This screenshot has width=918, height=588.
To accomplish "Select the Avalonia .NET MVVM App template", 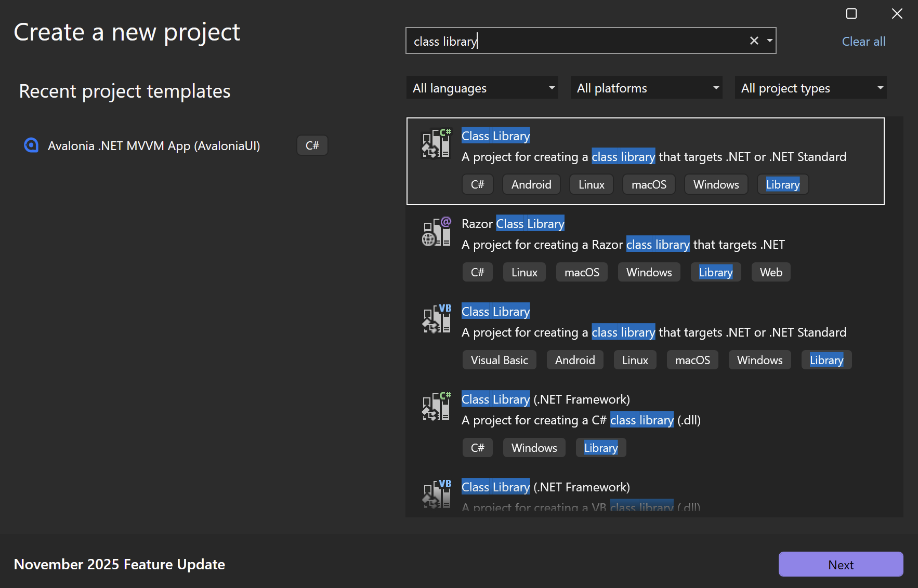I will (154, 145).
